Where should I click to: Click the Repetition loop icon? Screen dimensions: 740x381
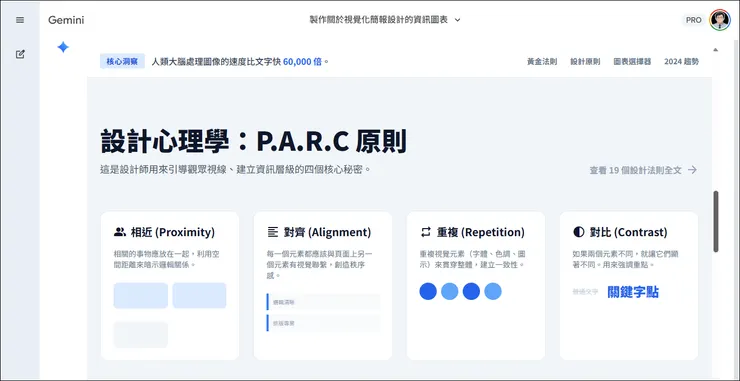pyautogui.click(x=426, y=232)
